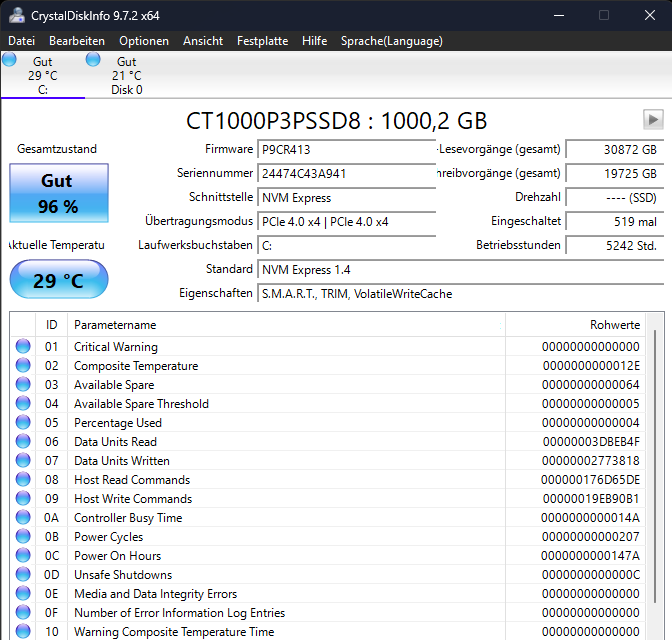The height and width of the screenshot is (640, 672).
Task: Click the SMART list vertical scrollbar
Action: point(654,466)
